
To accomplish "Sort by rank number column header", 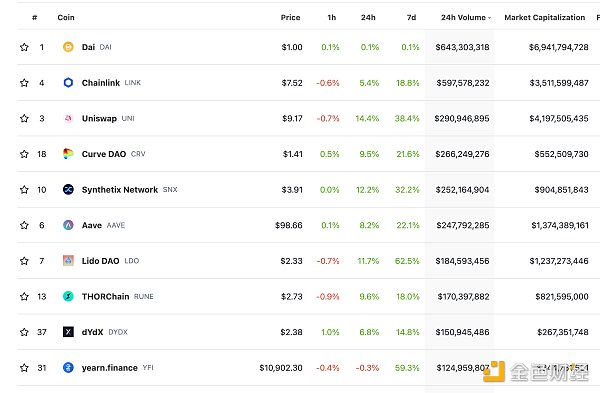I will pos(35,17).
